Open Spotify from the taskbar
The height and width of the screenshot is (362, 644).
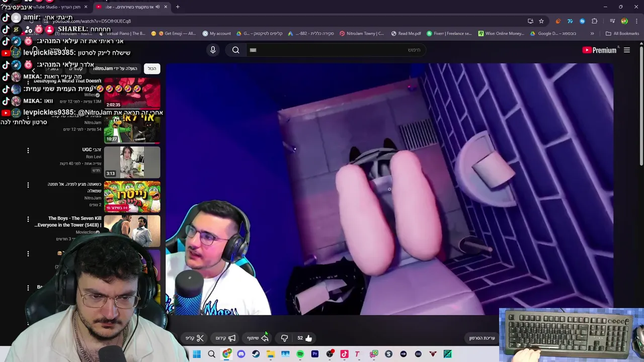300,354
